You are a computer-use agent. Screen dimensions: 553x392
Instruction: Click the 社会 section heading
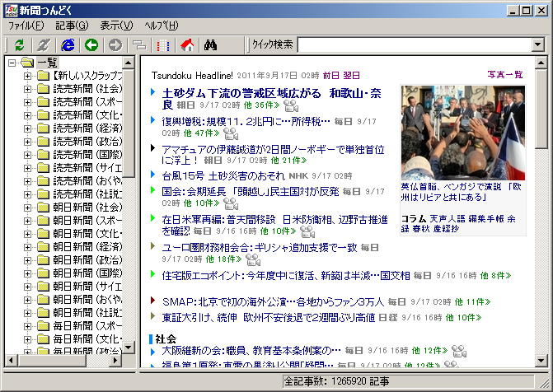[166, 339]
